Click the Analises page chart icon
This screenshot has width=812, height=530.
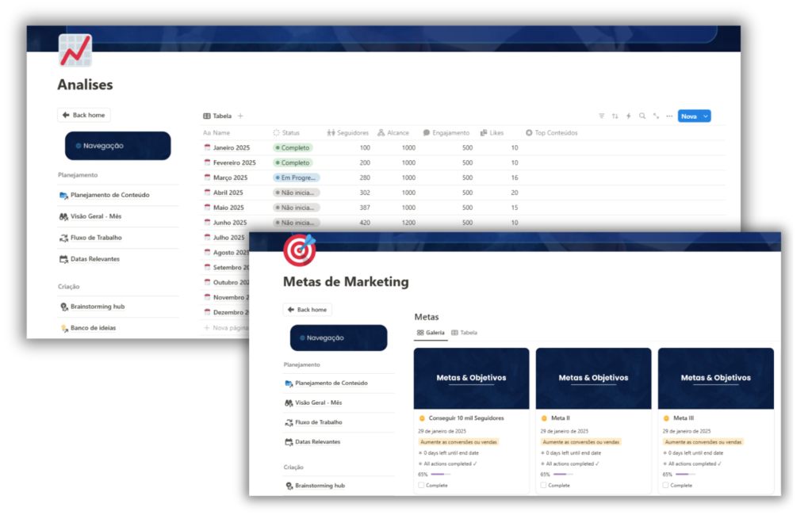(x=75, y=51)
